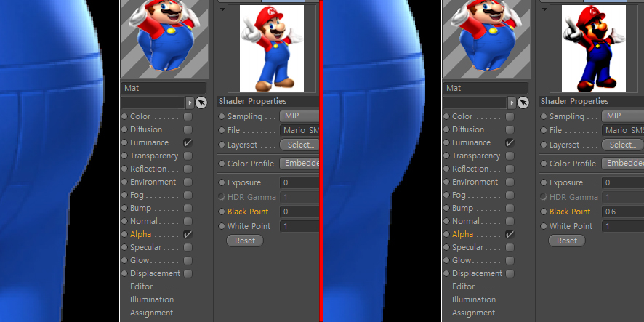Enable the Diffusion checkbox in the Black Point 0 panel
Image resolution: width=644 pixels, height=322 pixels.
click(x=188, y=129)
